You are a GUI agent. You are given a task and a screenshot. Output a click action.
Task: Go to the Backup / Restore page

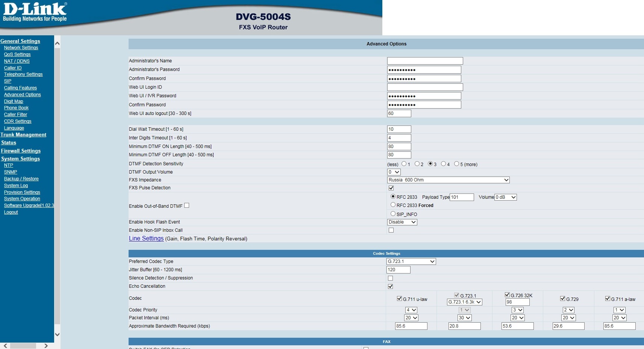click(21, 179)
